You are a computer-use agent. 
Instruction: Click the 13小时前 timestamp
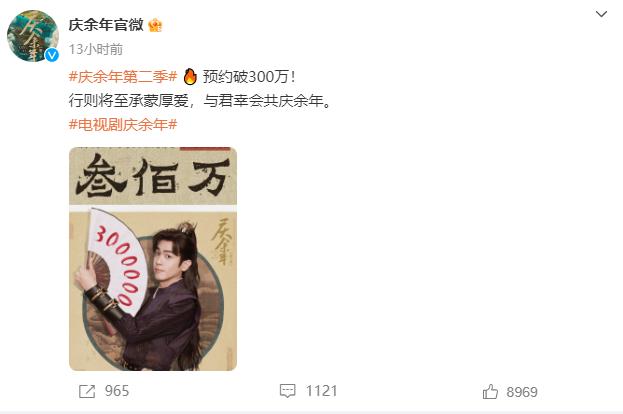point(96,49)
